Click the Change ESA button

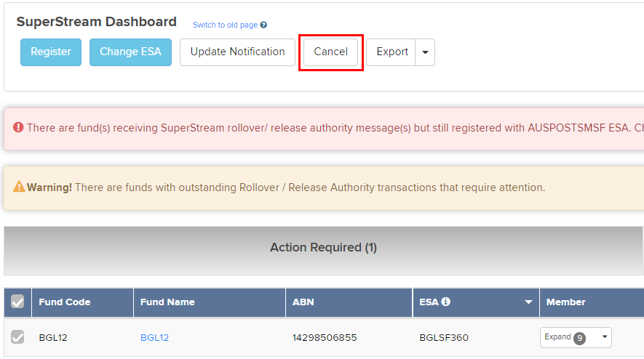coord(130,52)
